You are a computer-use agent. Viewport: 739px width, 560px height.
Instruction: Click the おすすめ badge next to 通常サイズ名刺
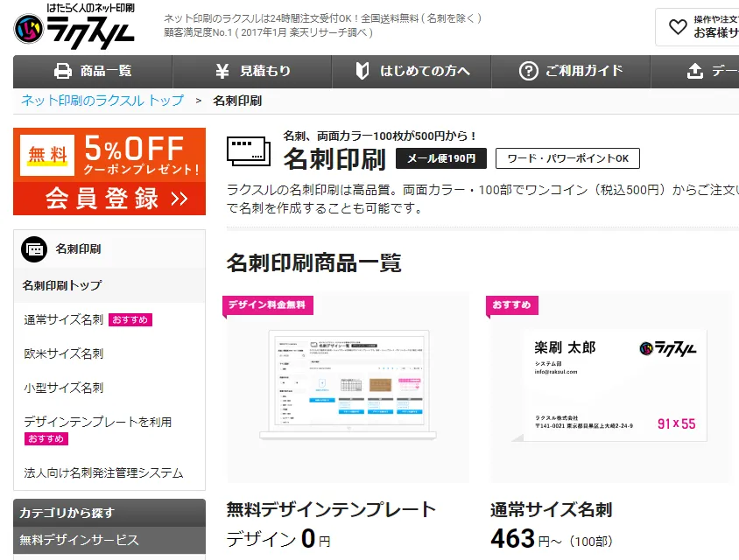point(130,319)
